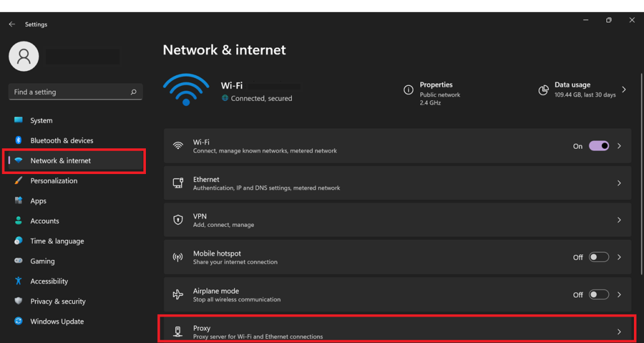The height and width of the screenshot is (343, 644).
Task: Select System in the sidebar
Action: (x=75, y=120)
